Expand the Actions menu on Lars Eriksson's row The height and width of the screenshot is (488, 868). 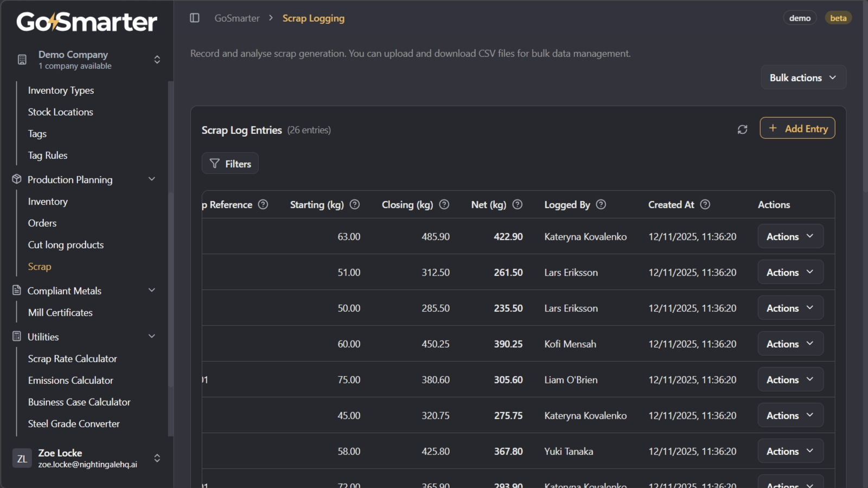pyautogui.click(x=790, y=272)
